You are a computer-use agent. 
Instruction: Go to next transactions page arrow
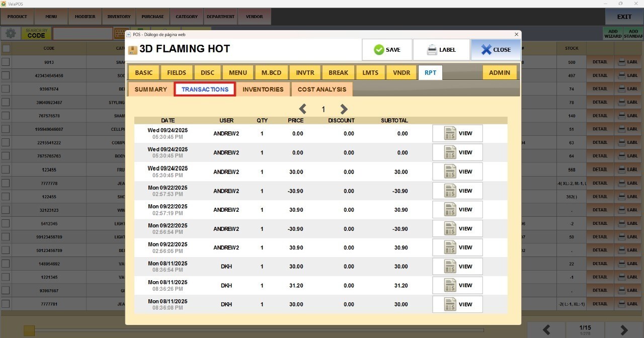344,109
